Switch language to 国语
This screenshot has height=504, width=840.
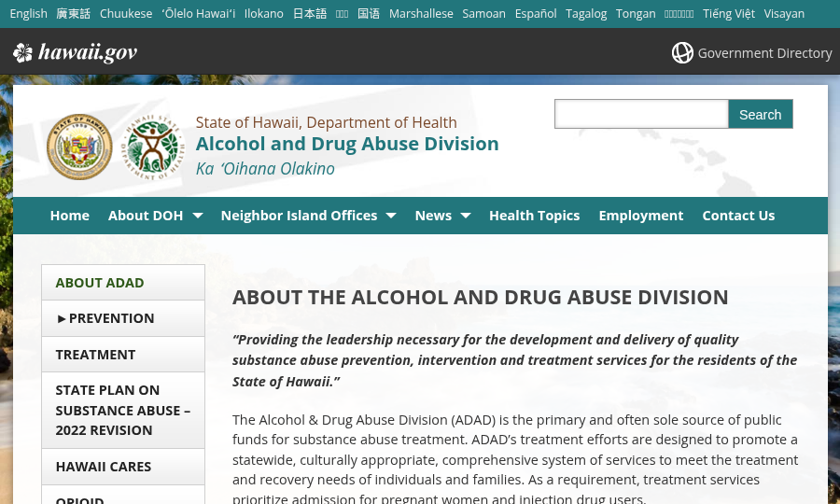click(x=369, y=13)
